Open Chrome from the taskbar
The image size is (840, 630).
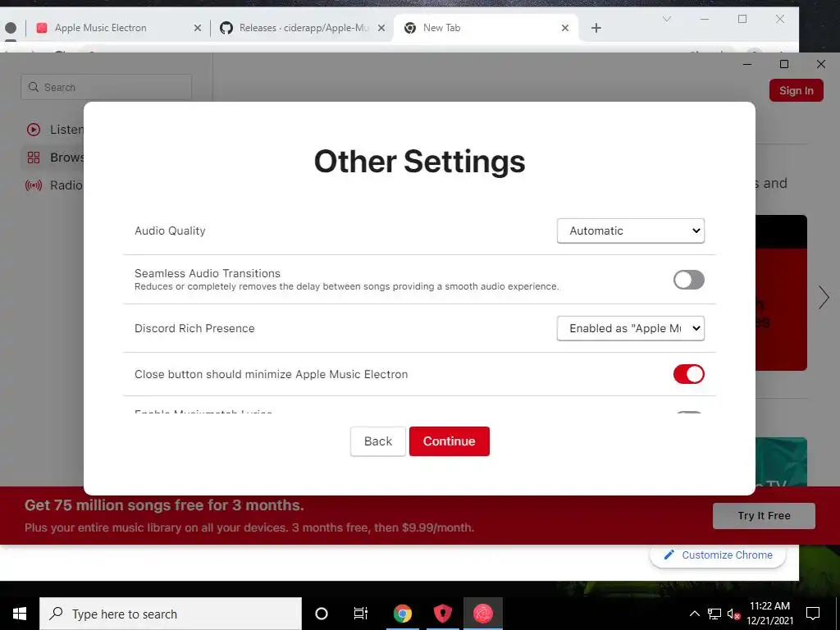click(x=402, y=614)
